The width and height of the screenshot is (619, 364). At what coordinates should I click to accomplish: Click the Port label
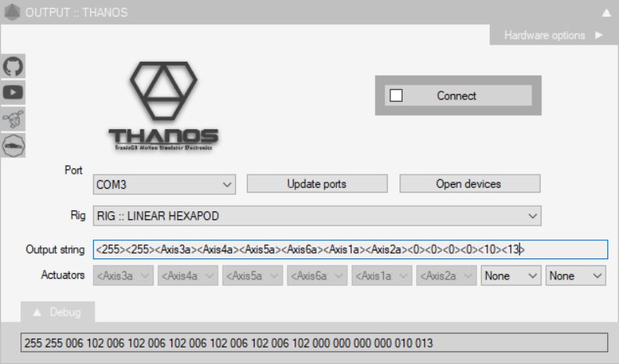(x=74, y=171)
